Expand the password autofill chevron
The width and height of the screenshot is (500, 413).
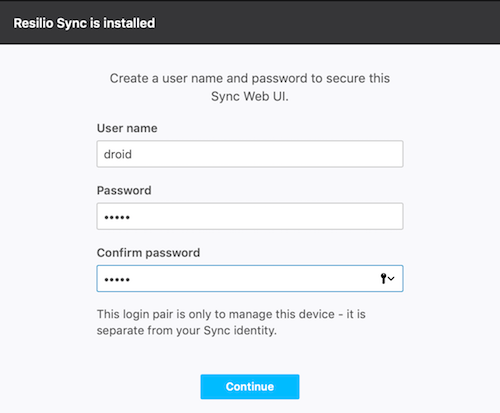click(391, 278)
